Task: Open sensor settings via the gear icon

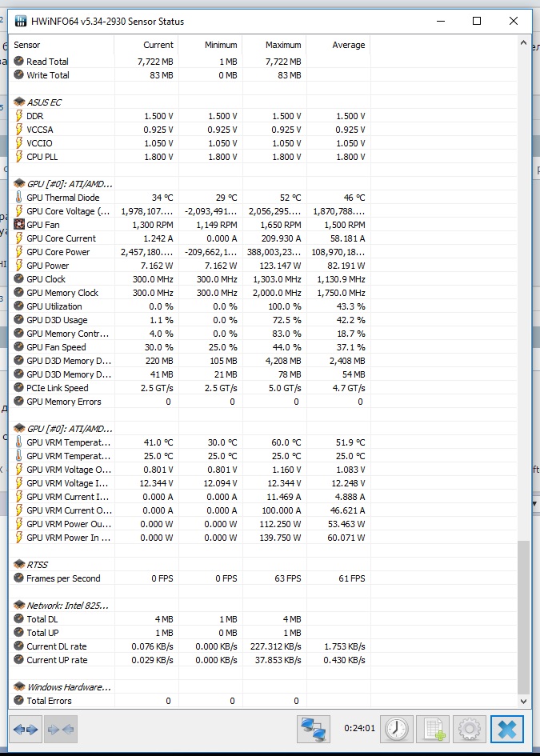Action: [469, 729]
